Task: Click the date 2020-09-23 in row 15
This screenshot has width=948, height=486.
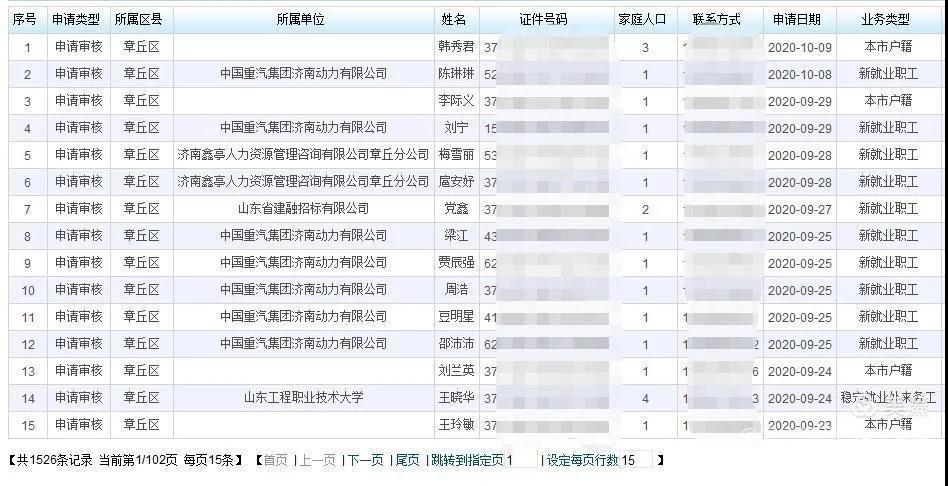Action: click(x=799, y=425)
